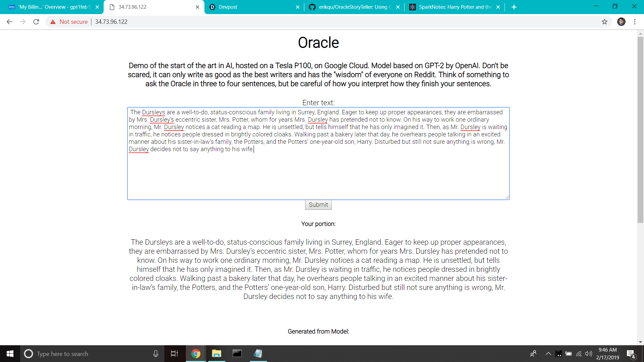Click inside the Enter text textarea
Viewport: 644px width, 362px height.
[318, 174]
